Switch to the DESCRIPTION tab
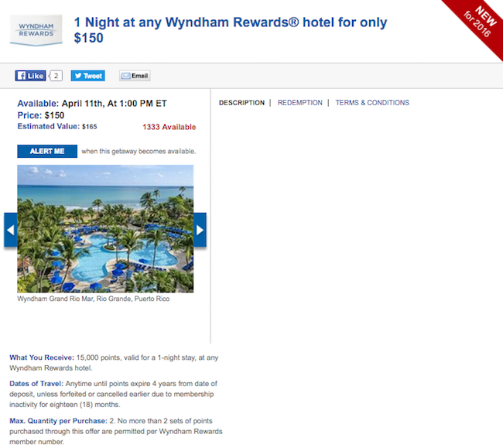Screen dimensions: 503x448 [241, 103]
